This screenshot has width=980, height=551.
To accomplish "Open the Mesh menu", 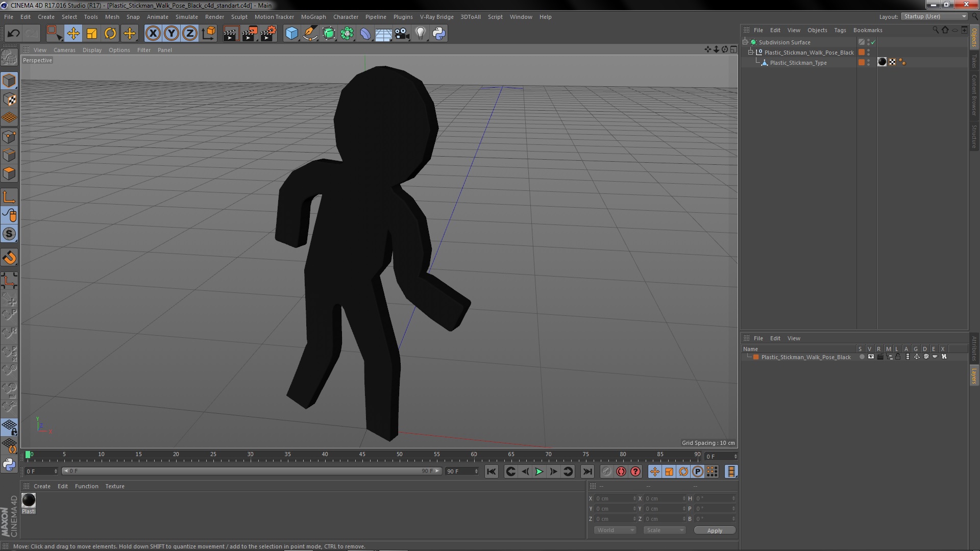I will point(112,17).
